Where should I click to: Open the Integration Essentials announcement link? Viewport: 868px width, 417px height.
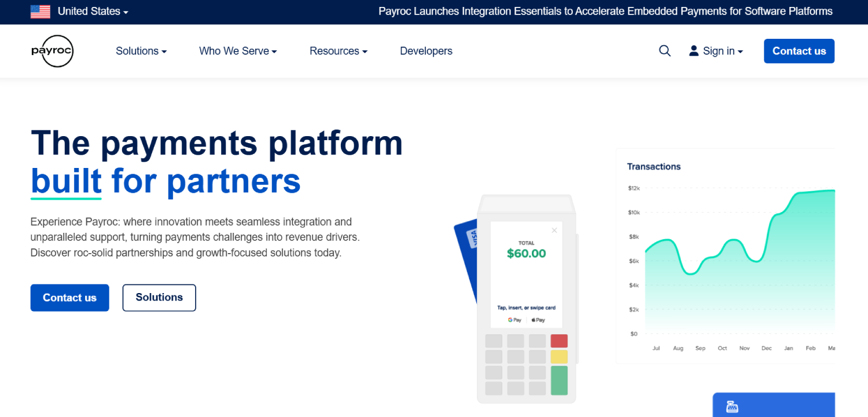click(x=605, y=12)
